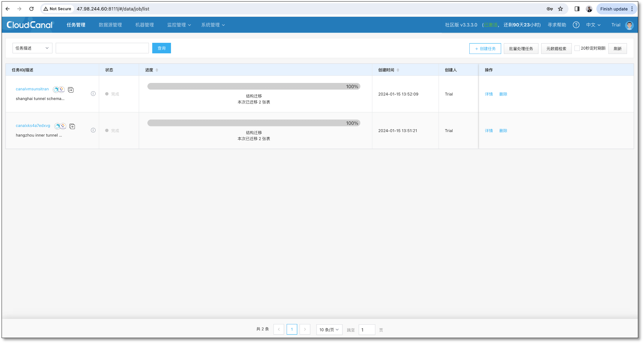644x345 pixels.
Task: Sort by 进度 column arrows
Action: (157, 70)
